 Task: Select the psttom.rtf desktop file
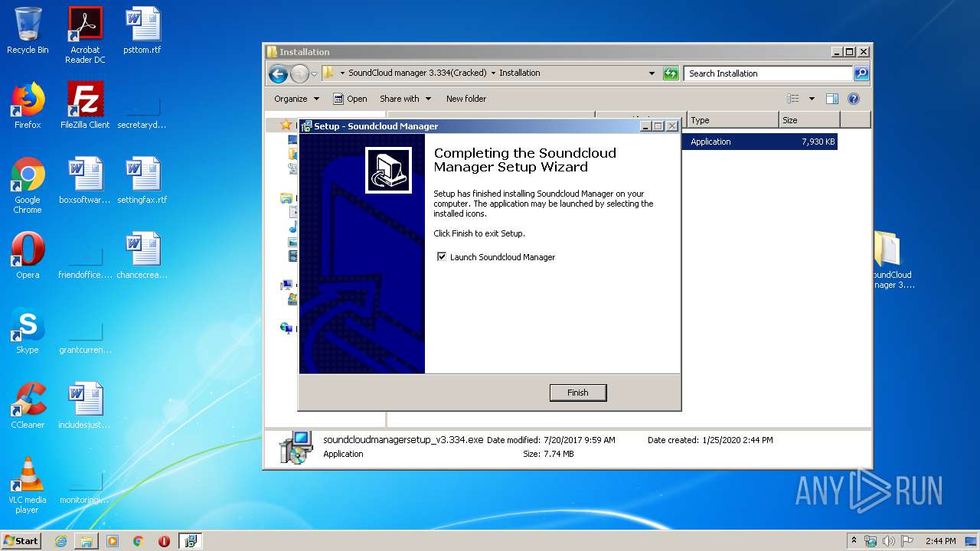142,31
